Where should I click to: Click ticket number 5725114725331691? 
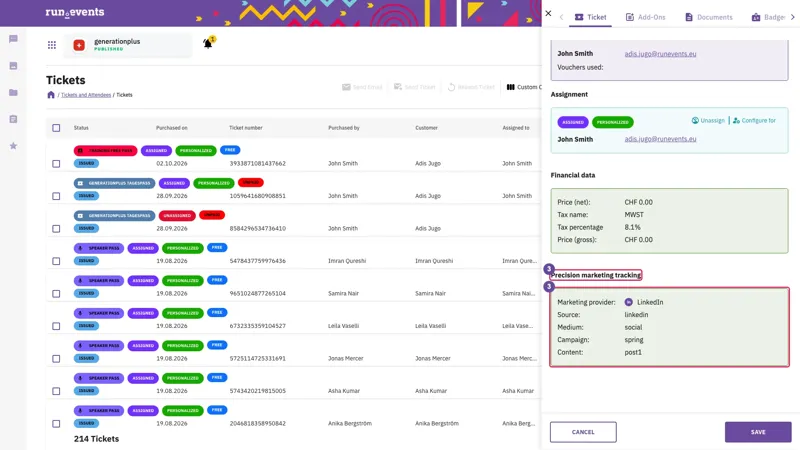[x=258, y=358]
